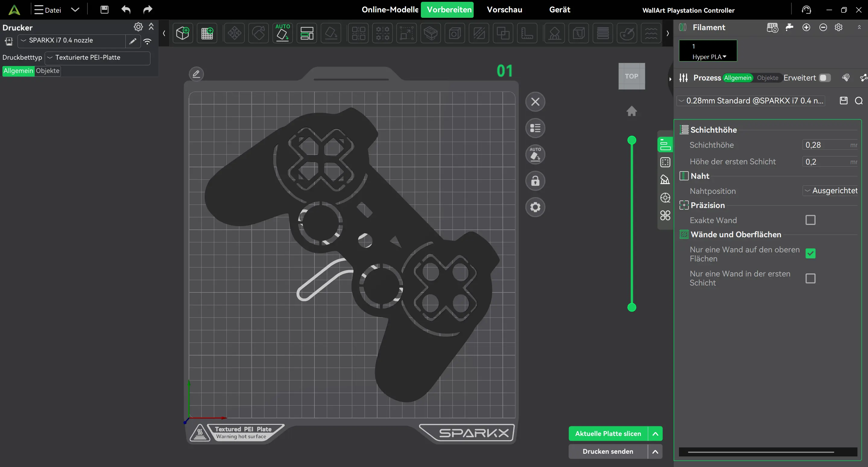
Task: Expand slice options arrow next to Aktuelle Platte slicen
Action: [x=655, y=433]
